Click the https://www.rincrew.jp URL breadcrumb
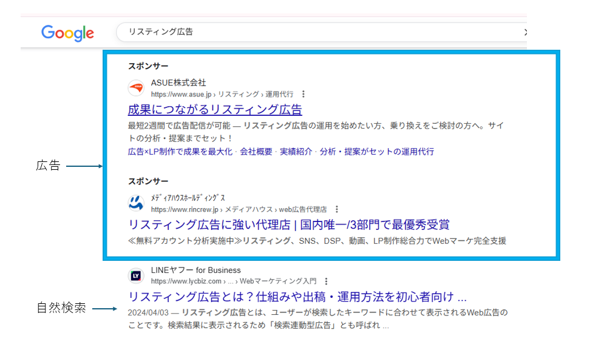Image resolution: width=604 pixels, height=364 pixels. tap(239, 210)
